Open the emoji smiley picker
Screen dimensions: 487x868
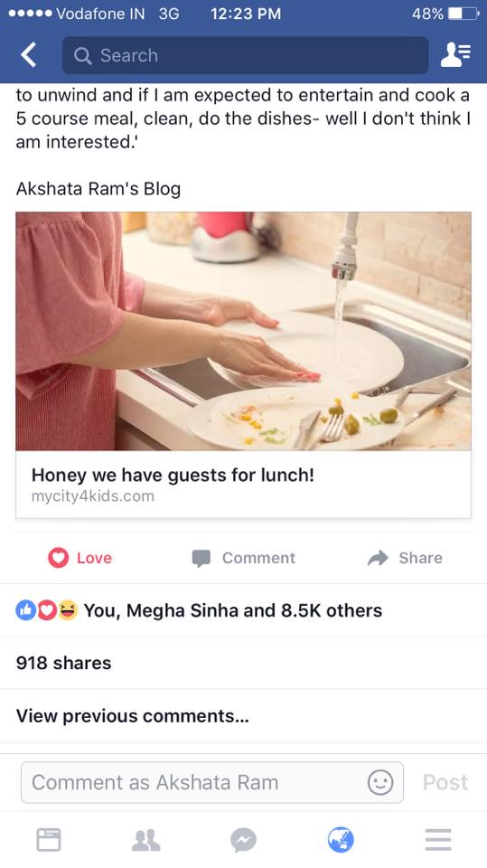380,782
